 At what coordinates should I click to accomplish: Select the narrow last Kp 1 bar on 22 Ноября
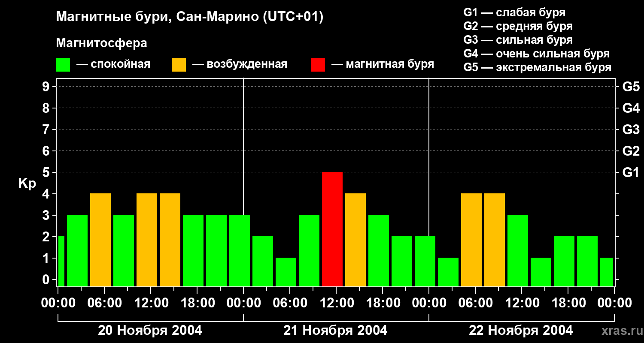tap(607, 272)
